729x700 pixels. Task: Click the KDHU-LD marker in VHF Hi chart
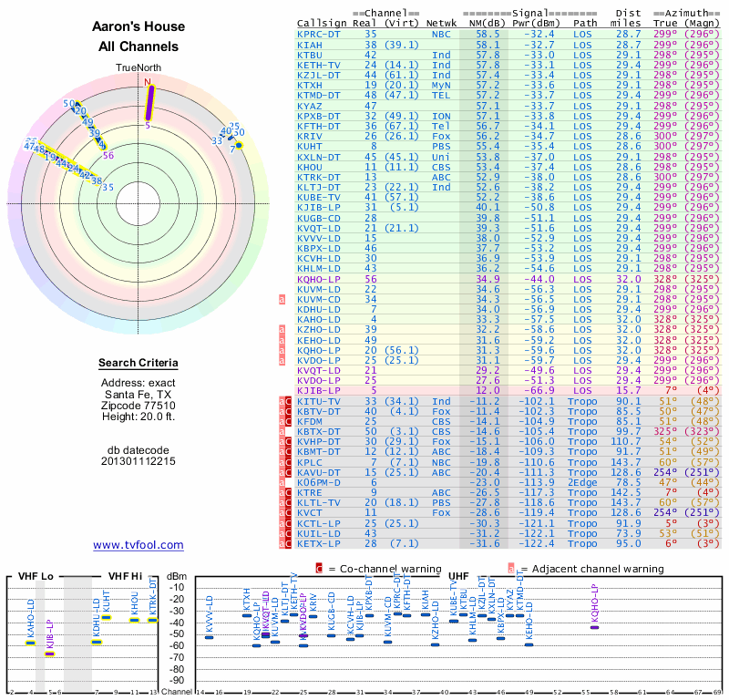[x=97, y=643]
